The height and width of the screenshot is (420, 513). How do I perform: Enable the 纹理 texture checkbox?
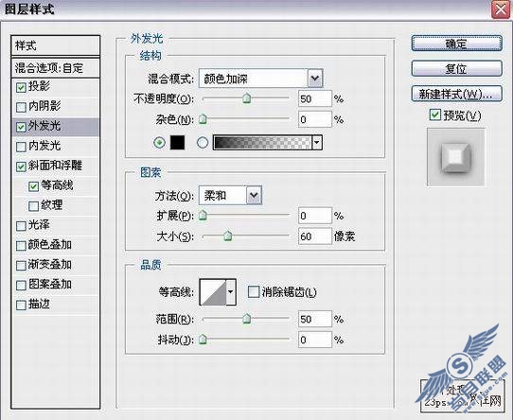coord(33,206)
